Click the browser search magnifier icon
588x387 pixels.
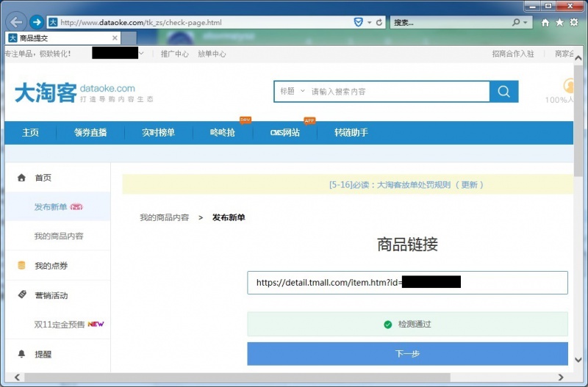[x=516, y=23]
